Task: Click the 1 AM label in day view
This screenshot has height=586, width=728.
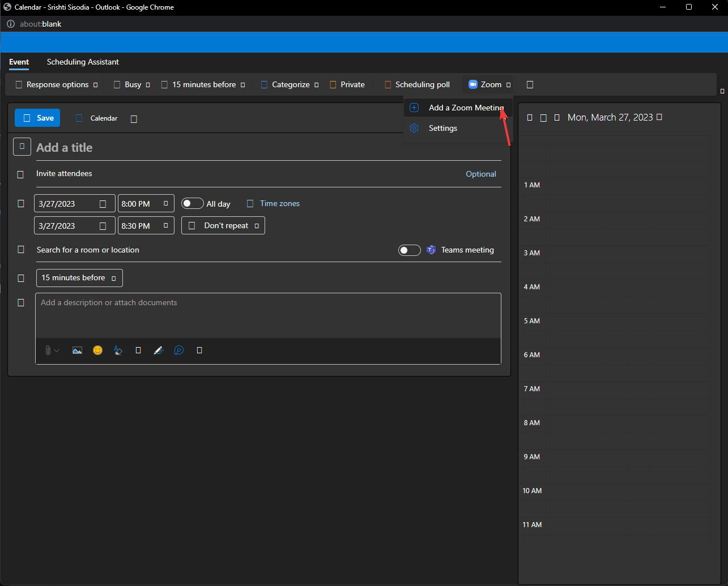Action: pyautogui.click(x=532, y=185)
